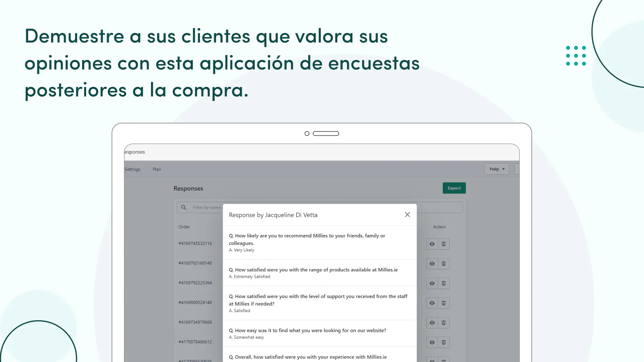Click order number #4169763160148
The width and height of the screenshot is (644, 362).
click(x=195, y=263)
